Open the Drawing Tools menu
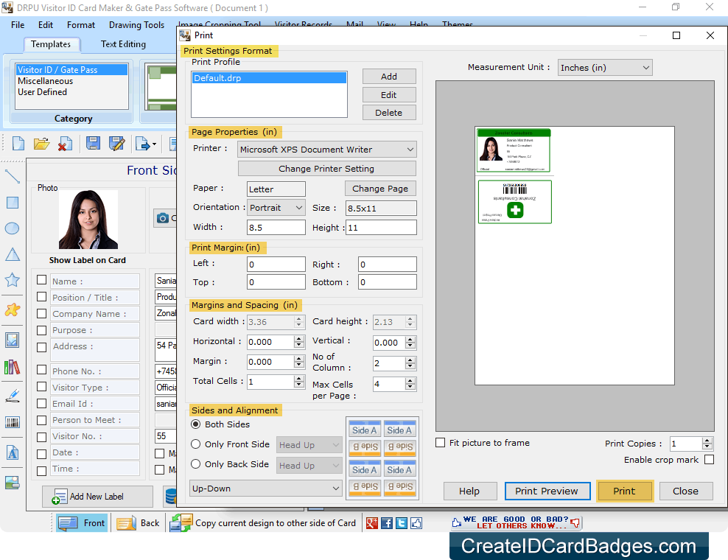The image size is (728, 560). (x=136, y=25)
